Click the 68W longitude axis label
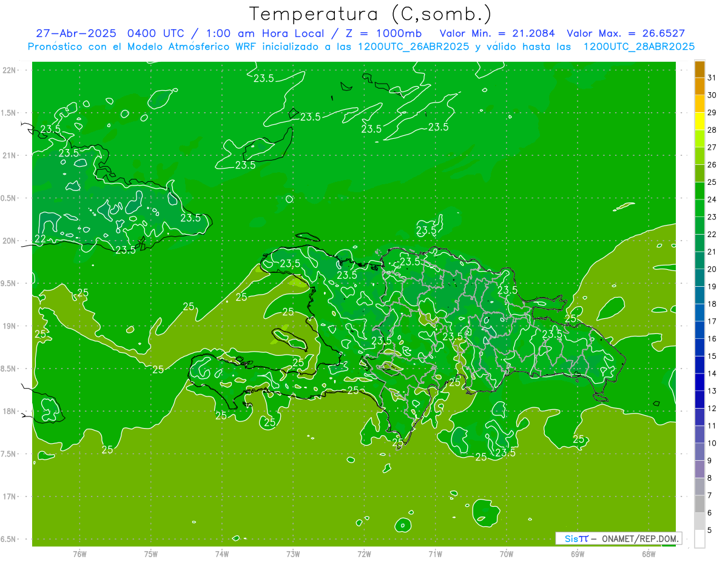 [x=649, y=554]
